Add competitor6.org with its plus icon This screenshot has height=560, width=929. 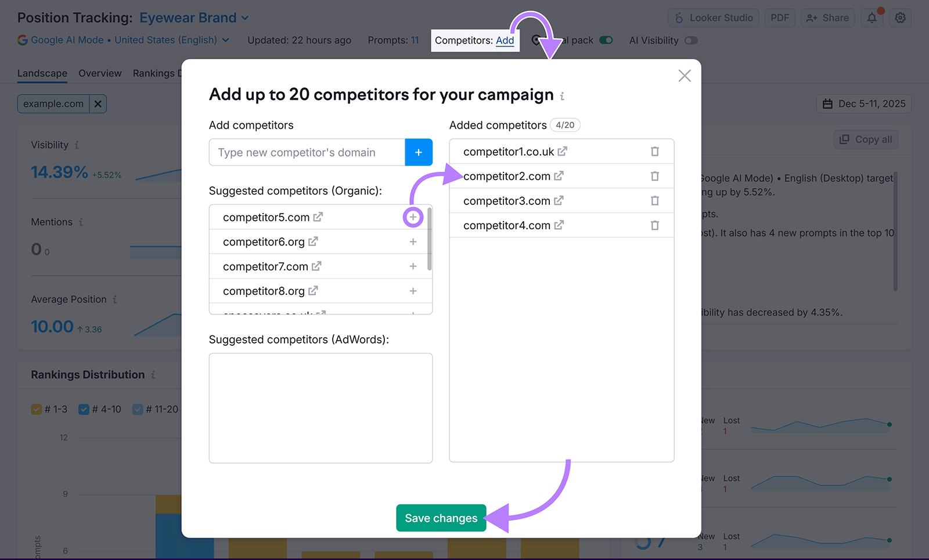(x=413, y=241)
